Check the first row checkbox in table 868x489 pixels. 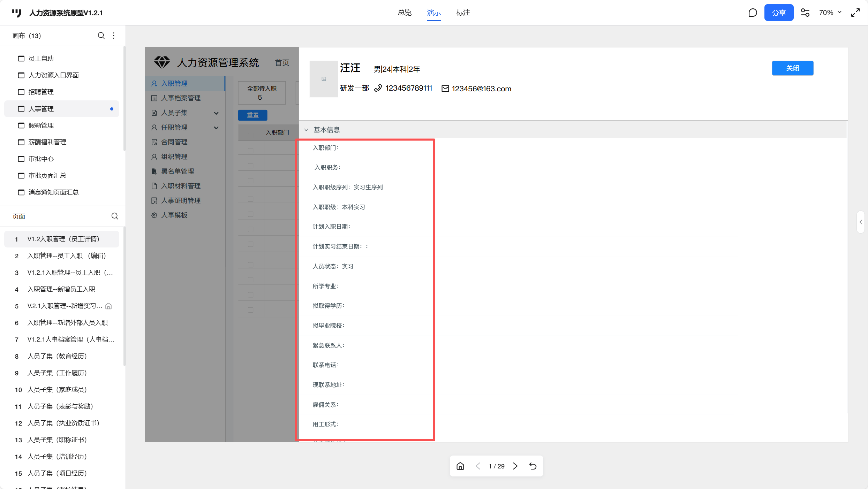[250, 151]
